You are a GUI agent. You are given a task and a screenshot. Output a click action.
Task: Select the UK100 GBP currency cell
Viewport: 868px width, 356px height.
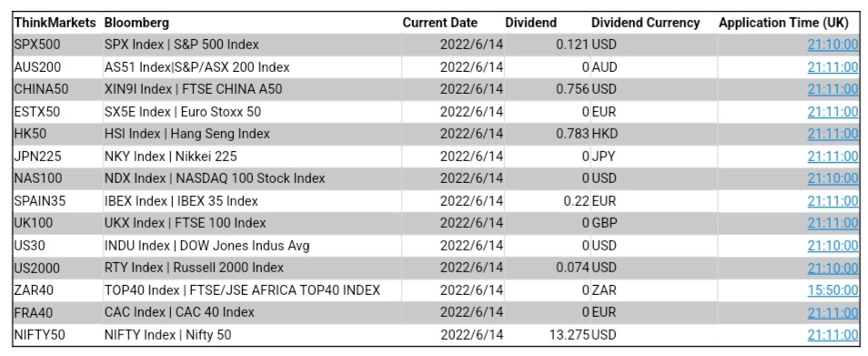(x=654, y=223)
